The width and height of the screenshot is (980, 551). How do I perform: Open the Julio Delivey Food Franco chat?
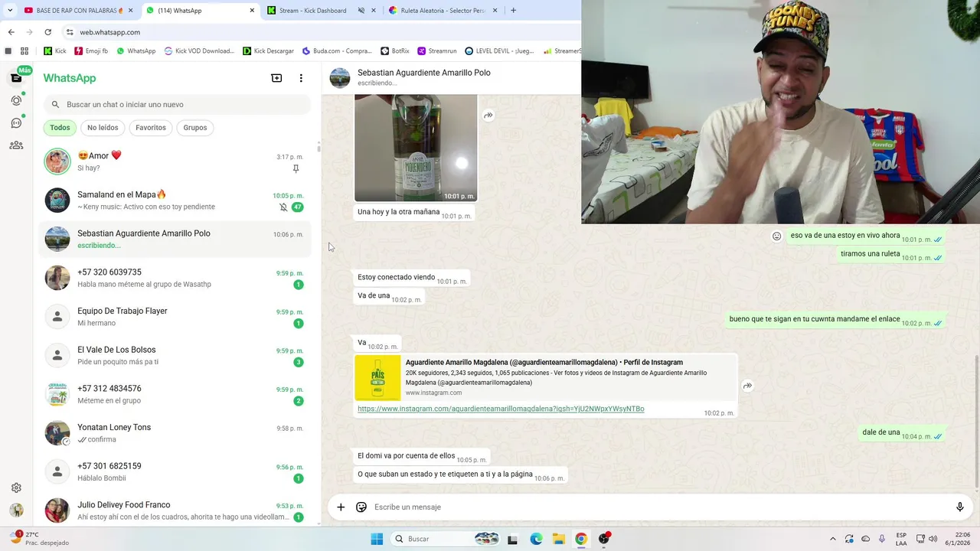pyautogui.click(x=175, y=510)
